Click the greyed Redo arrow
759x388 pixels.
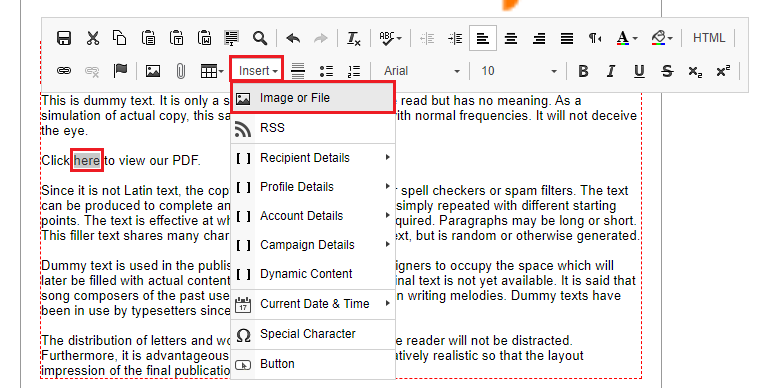coord(320,38)
